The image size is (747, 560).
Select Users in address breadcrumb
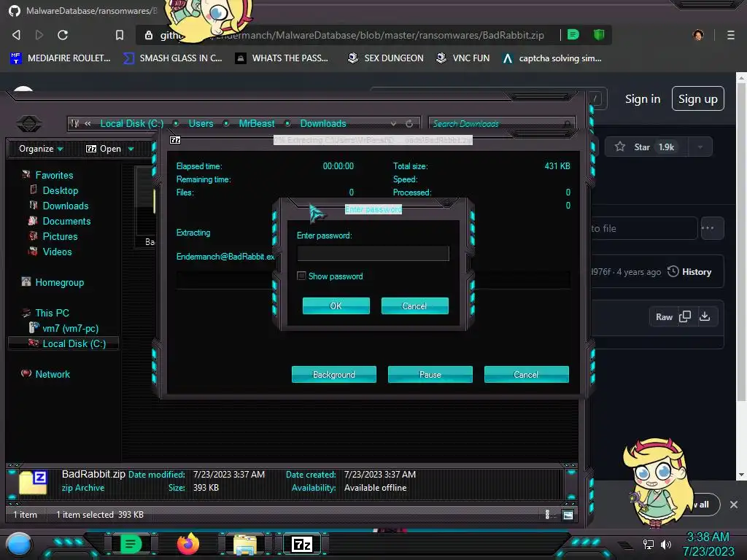[x=201, y=123]
